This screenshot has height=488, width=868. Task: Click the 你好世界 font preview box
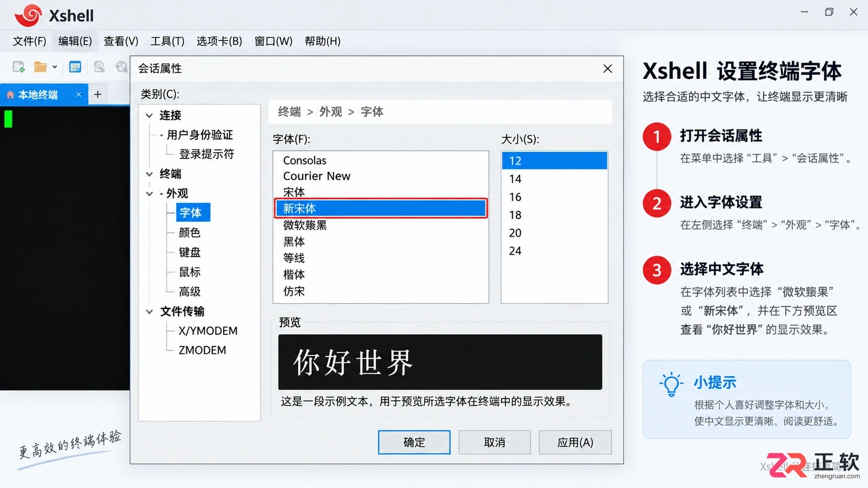[440, 362]
